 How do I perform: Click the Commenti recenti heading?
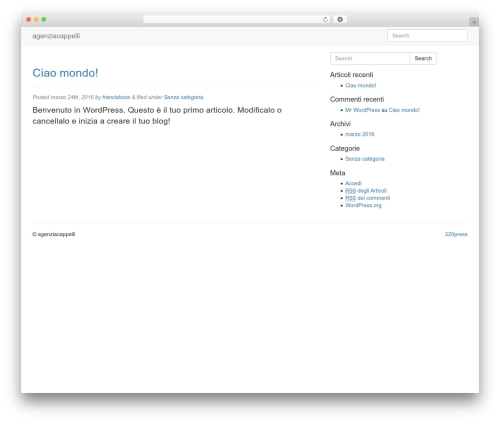(x=357, y=99)
